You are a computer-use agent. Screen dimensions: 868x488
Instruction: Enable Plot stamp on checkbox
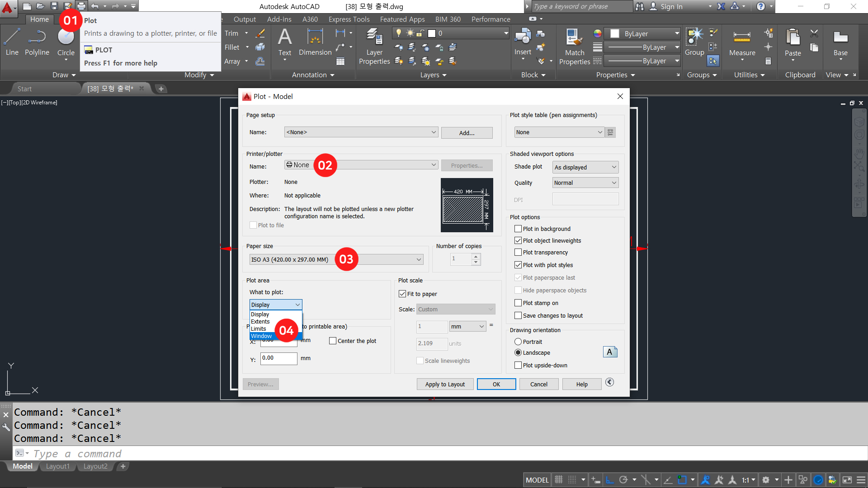[518, 303]
